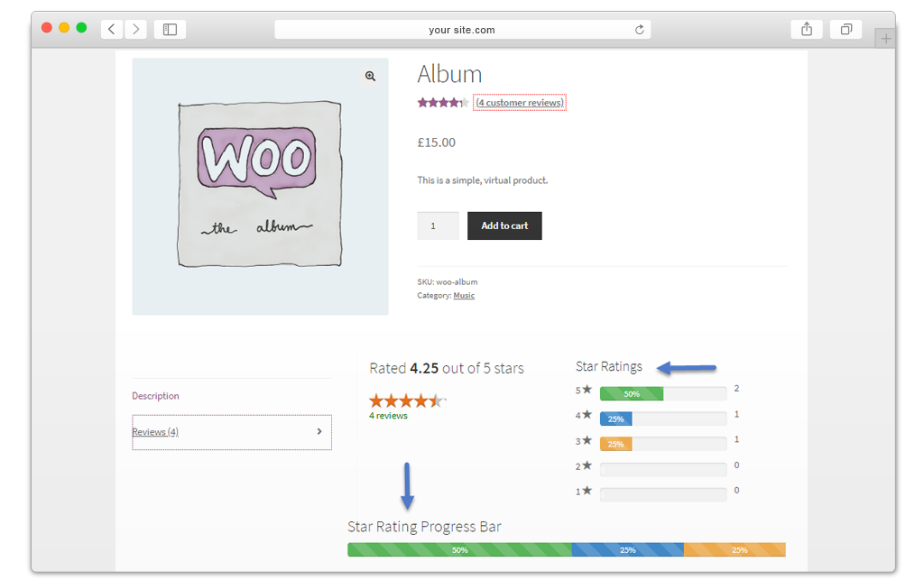Click the chevron on the Reviews tab
This screenshot has width=924, height=580.
pyautogui.click(x=319, y=431)
